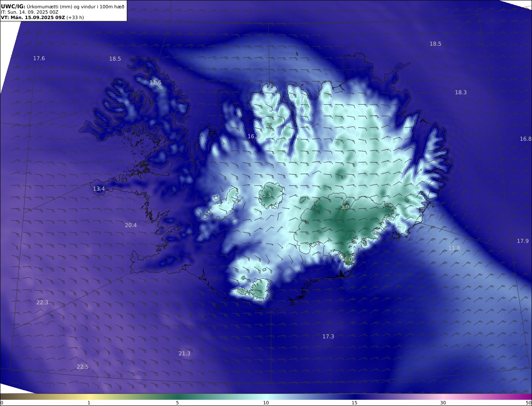This screenshot has width=532, height=406.
Task: Click the 4.0 value near the south coast
Action: click(348, 259)
